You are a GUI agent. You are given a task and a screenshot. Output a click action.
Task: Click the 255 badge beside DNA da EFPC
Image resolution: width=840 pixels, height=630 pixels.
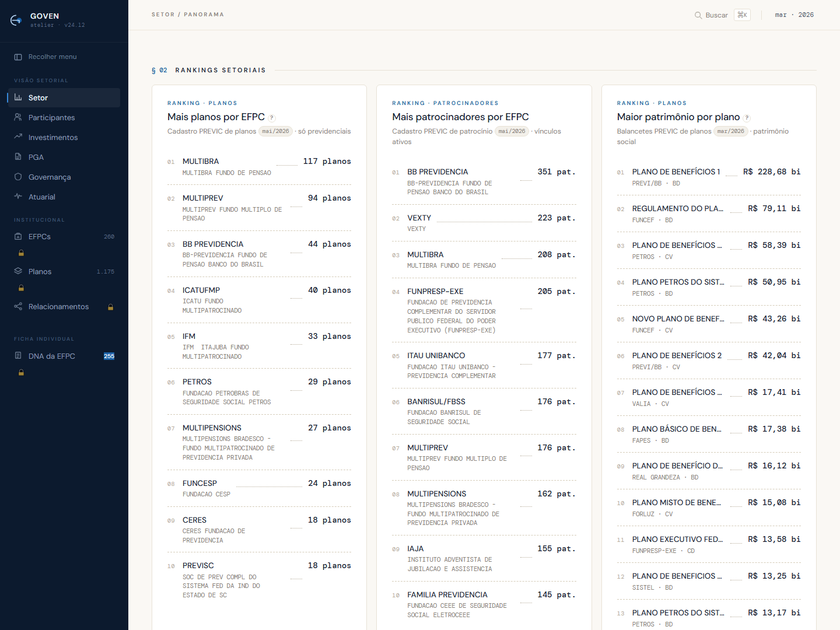pyautogui.click(x=109, y=356)
